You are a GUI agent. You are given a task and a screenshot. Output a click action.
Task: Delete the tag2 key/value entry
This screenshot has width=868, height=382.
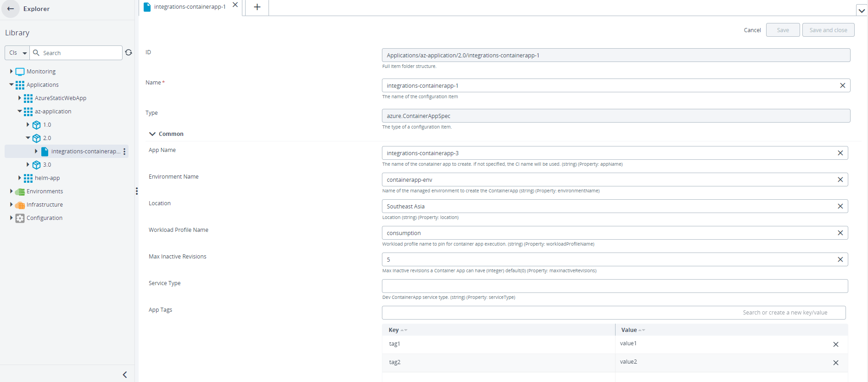point(835,363)
